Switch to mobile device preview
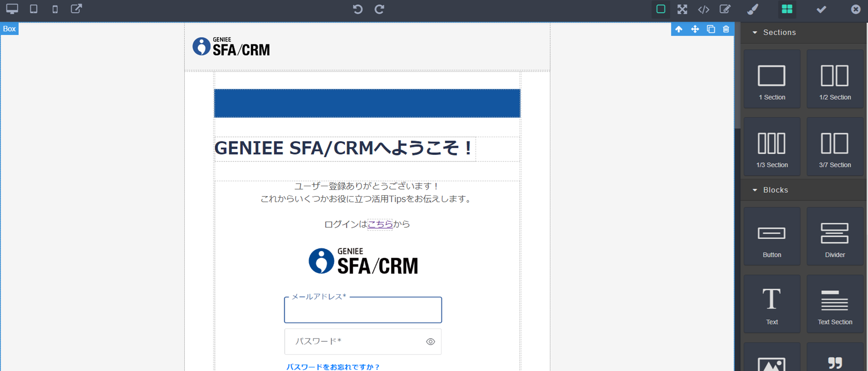Screen dimensions: 868x371 pos(55,9)
